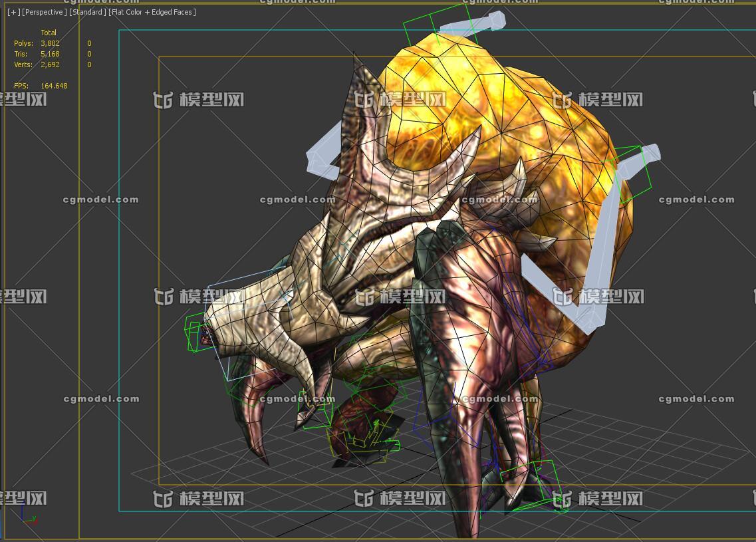Screen dimensions: 756x542
Task: Click the FPS value 164.648
Action: pos(54,86)
